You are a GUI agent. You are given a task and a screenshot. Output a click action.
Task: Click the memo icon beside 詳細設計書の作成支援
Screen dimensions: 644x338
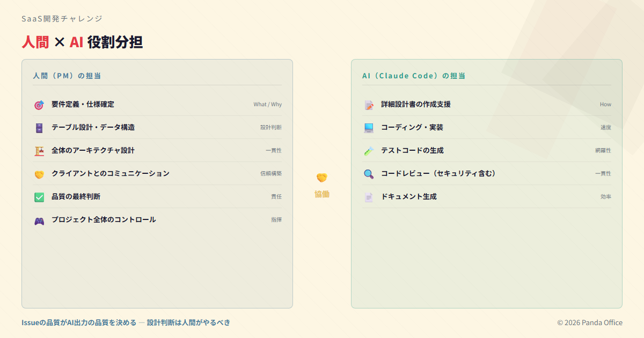click(369, 105)
